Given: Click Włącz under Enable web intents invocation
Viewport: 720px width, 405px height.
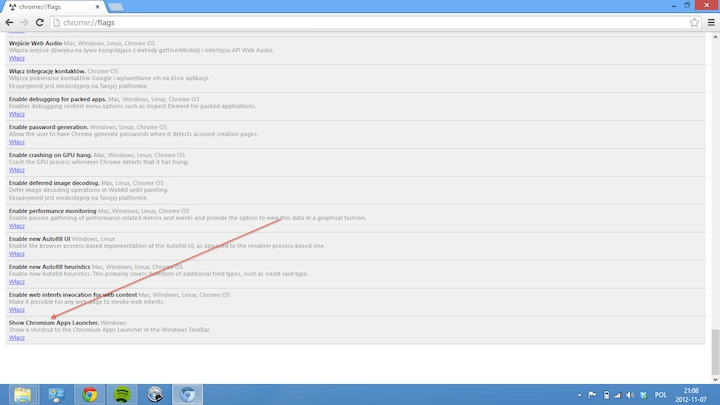Looking at the screenshot, I should 17,310.
